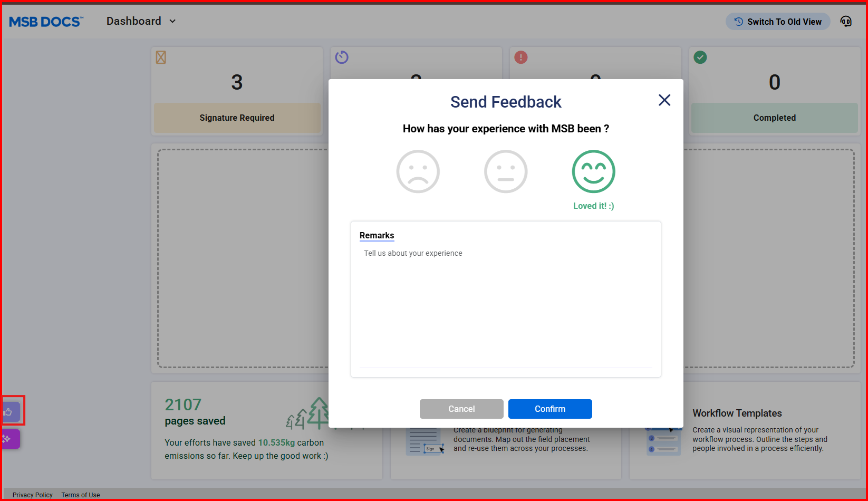Close the Send Feedback dialog
The height and width of the screenshot is (501, 868).
click(664, 100)
